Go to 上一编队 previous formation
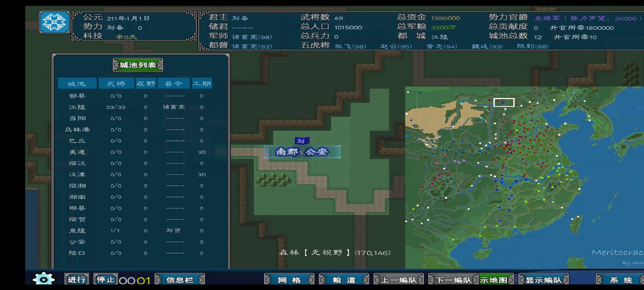644x290 pixels. 399,280
